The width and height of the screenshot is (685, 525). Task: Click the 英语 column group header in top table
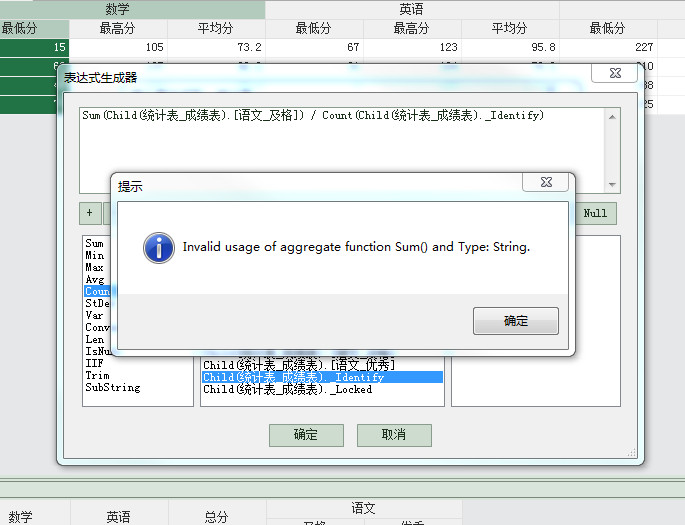click(412, 9)
